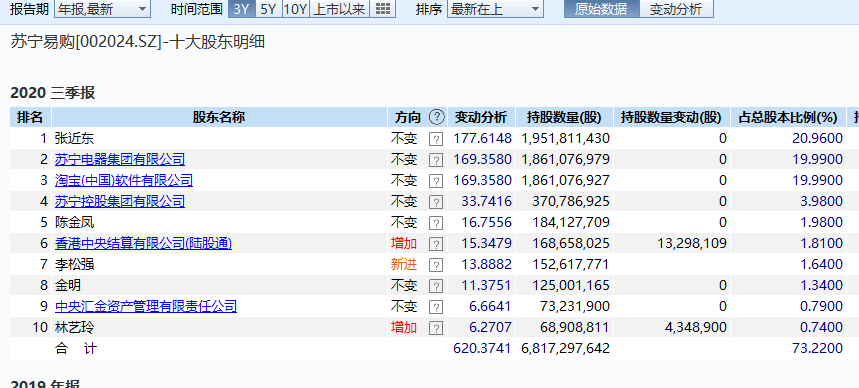Click the value 177.6148 in 变动分析 column
859x388 pixels.
coord(483,139)
